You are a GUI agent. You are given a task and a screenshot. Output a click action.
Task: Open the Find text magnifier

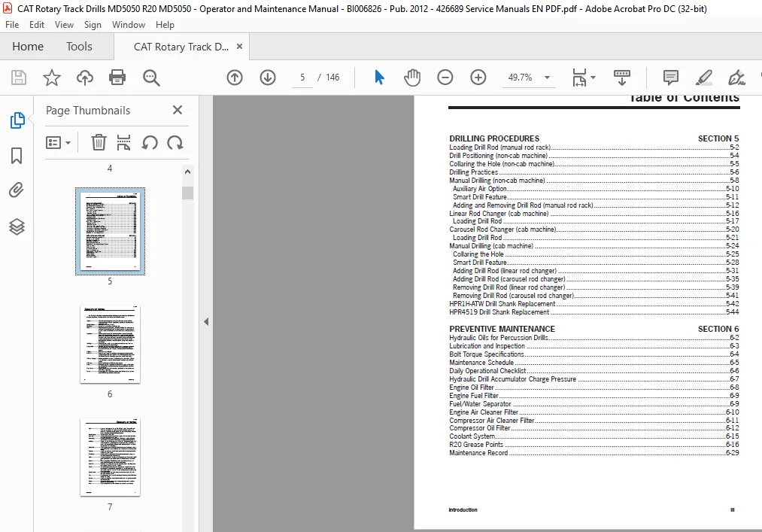point(151,78)
